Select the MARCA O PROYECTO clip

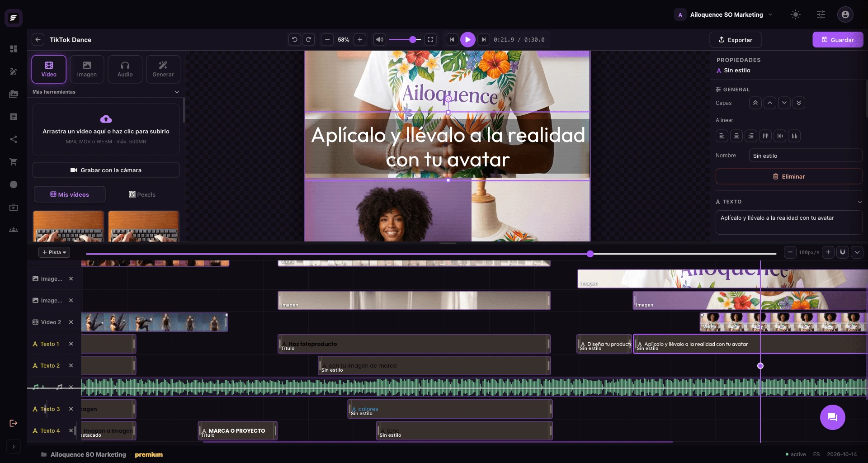[237, 431]
